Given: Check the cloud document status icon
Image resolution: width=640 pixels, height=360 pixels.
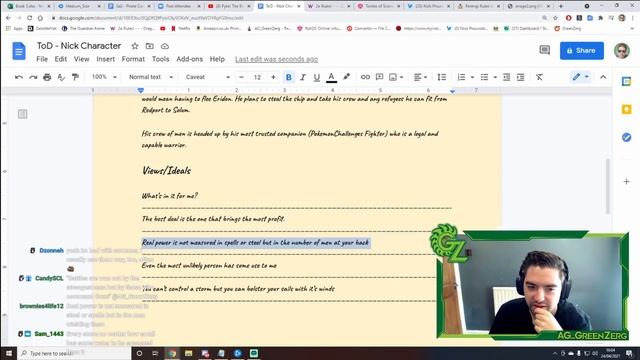Looking at the screenshot, I should [x=164, y=46].
